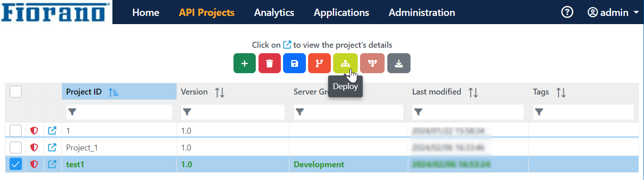The width and height of the screenshot is (644, 180).
Task: Click the red shield icon for project 1
Action: point(34,131)
